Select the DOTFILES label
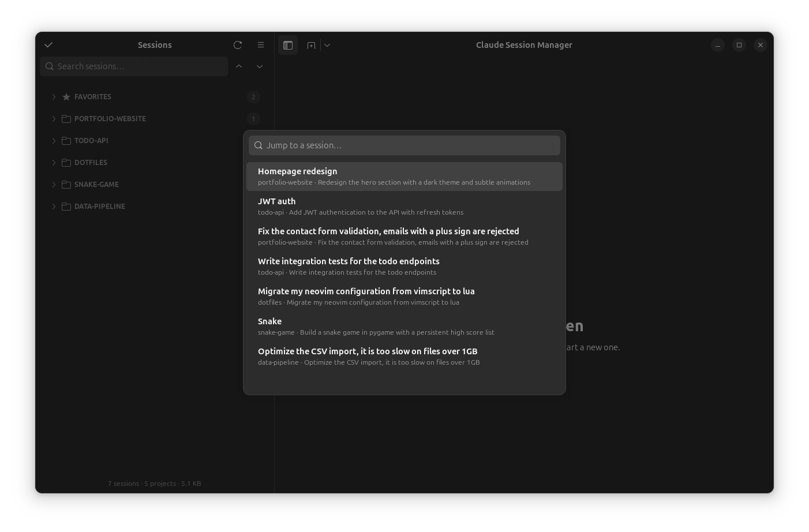Image resolution: width=809 pixels, height=532 pixels. point(91,163)
